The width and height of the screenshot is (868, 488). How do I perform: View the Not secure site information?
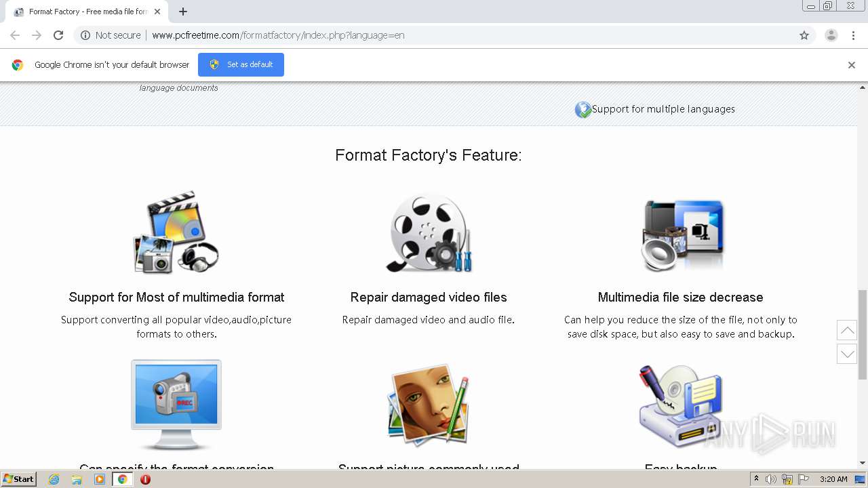(x=111, y=35)
